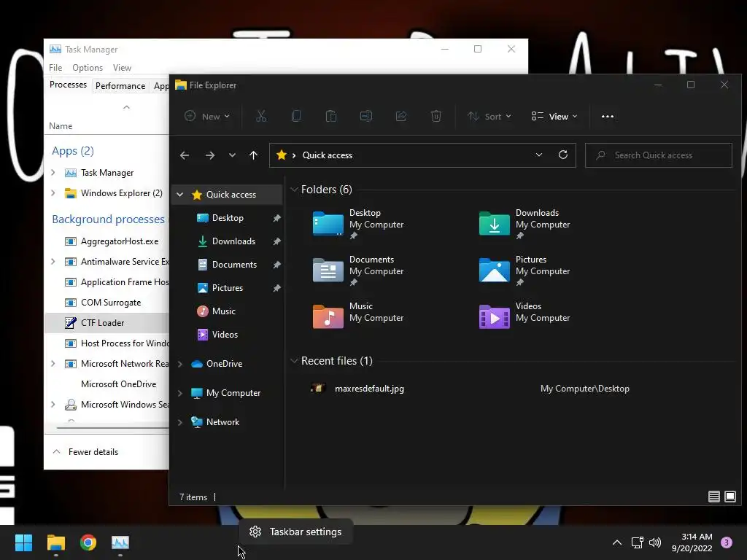Open recent locations dropdown arrow beside forward button
This screenshot has width=747, height=560.
(x=232, y=155)
